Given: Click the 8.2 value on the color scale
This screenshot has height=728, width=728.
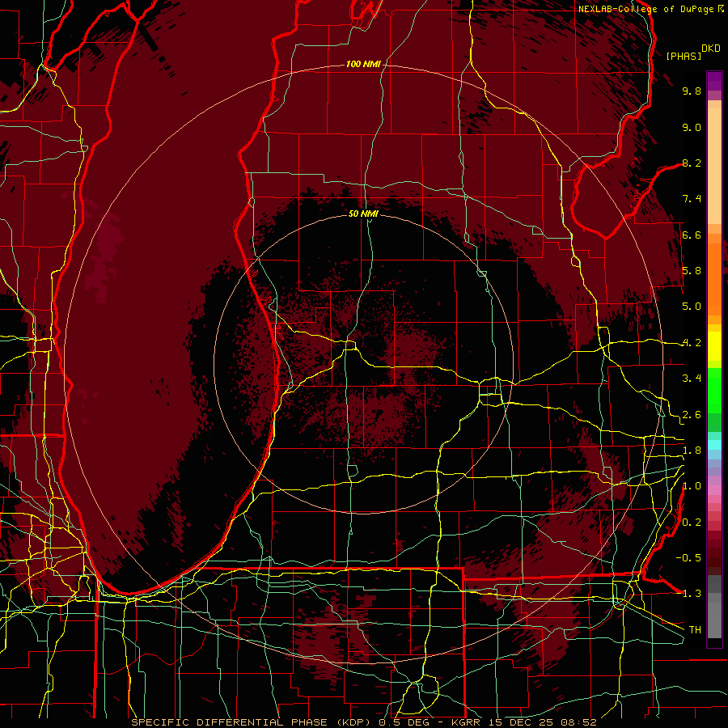Looking at the screenshot, I should click(x=692, y=163).
